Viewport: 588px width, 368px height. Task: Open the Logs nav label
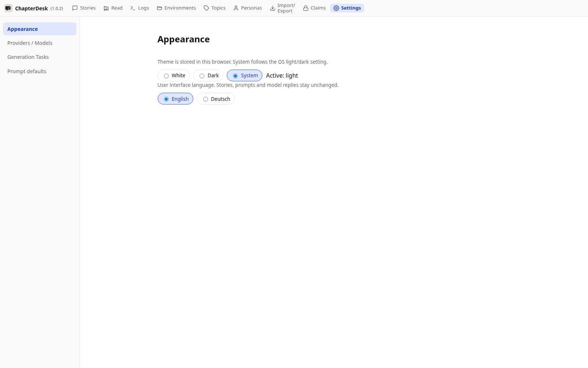click(x=143, y=8)
